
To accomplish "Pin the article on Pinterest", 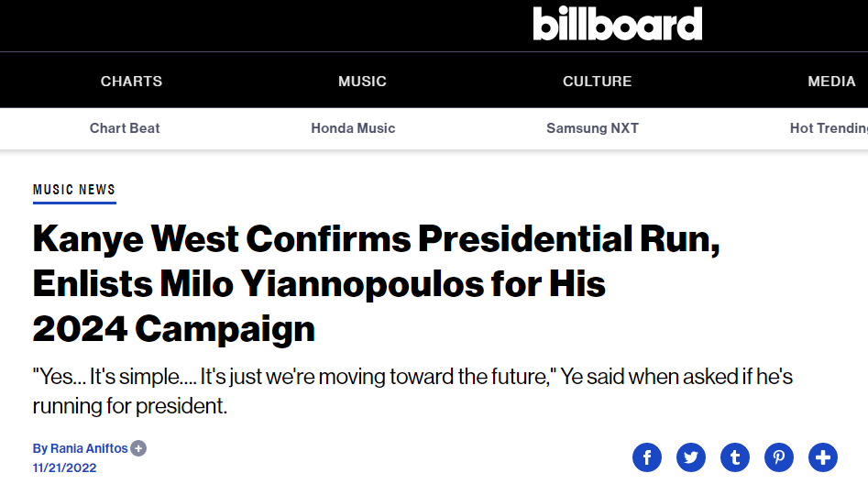I will 779,456.
